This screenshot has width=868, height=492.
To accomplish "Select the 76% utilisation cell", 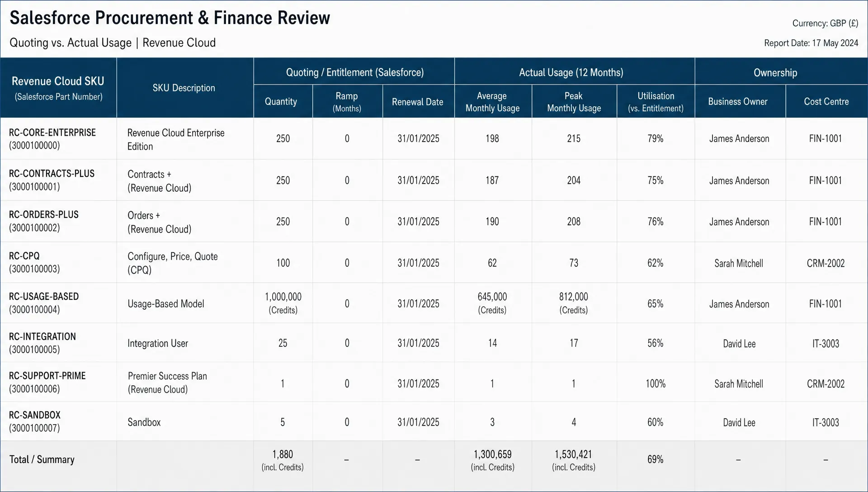I will tap(656, 221).
